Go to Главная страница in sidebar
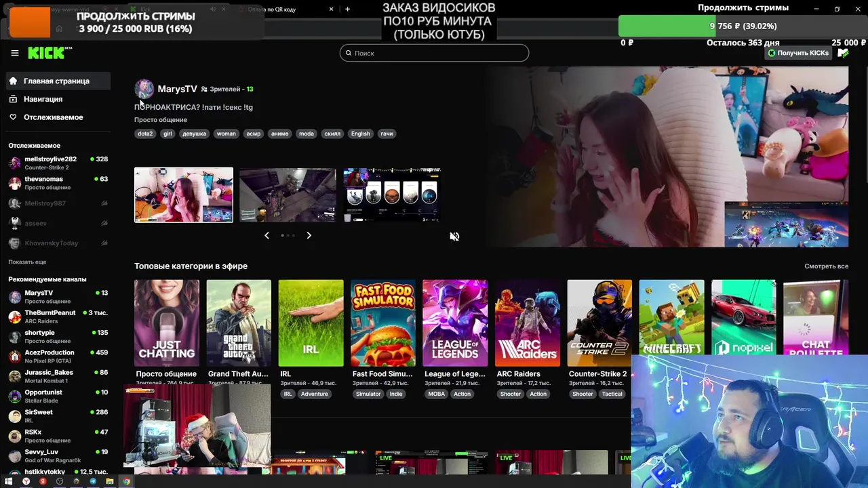Image resolution: width=868 pixels, height=488 pixels. 59,81
